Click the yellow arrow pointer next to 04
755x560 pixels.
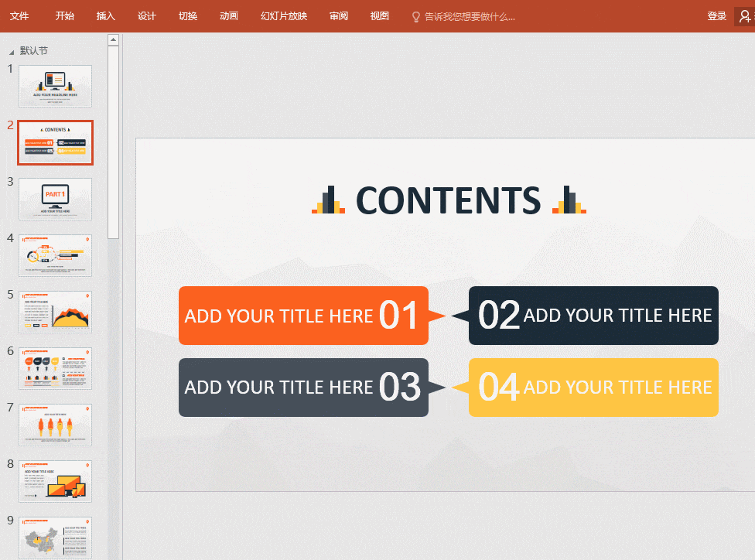point(460,388)
